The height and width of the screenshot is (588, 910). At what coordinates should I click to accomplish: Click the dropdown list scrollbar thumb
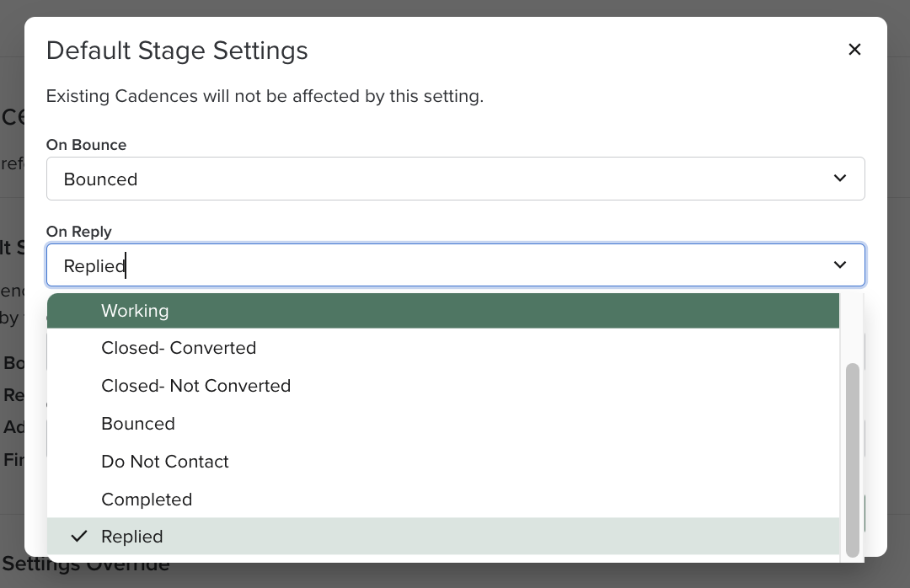852,460
